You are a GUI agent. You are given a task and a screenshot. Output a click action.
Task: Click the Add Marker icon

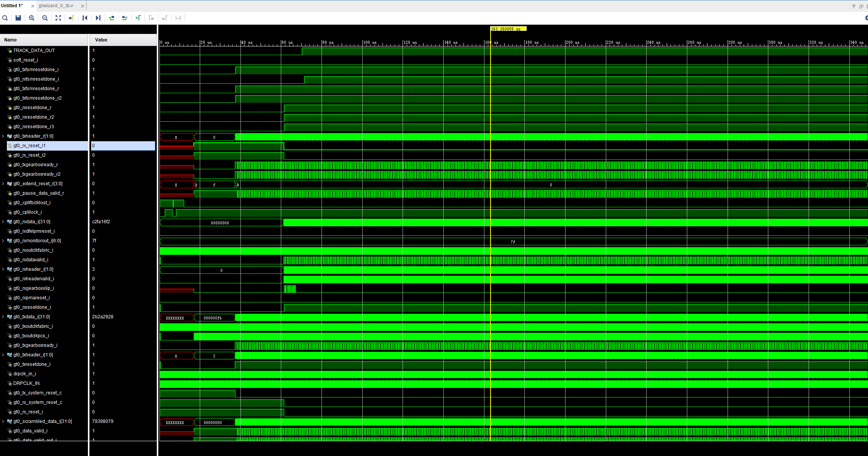click(x=138, y=18)
